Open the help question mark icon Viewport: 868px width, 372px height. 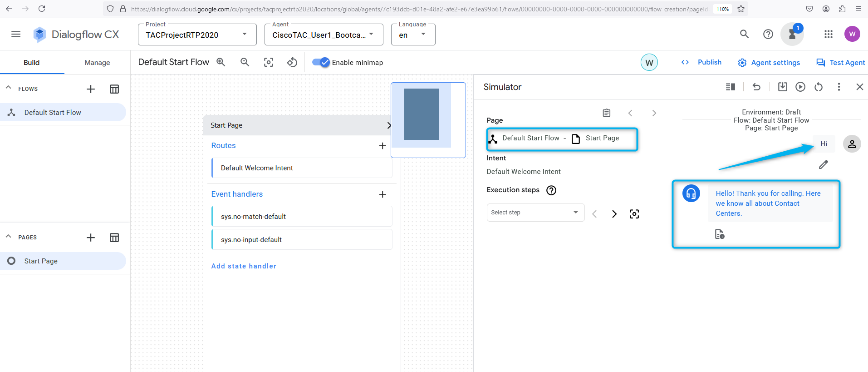[x=768, y=34]
